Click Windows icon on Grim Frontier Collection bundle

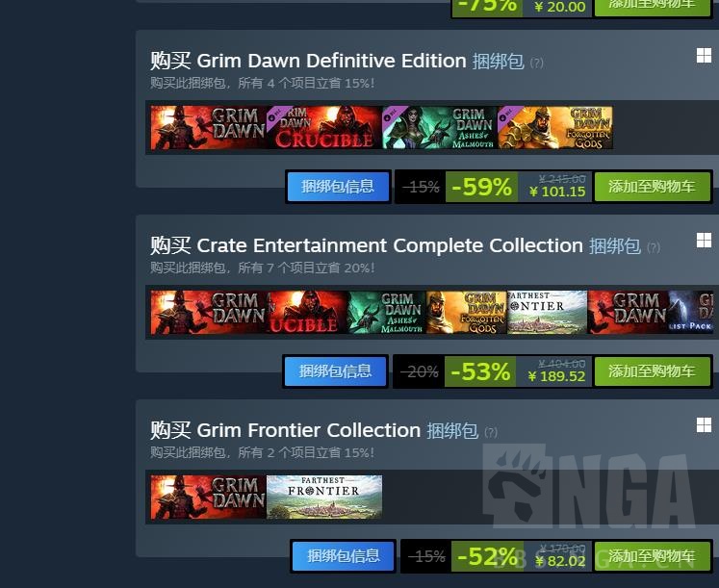point(704,424)
